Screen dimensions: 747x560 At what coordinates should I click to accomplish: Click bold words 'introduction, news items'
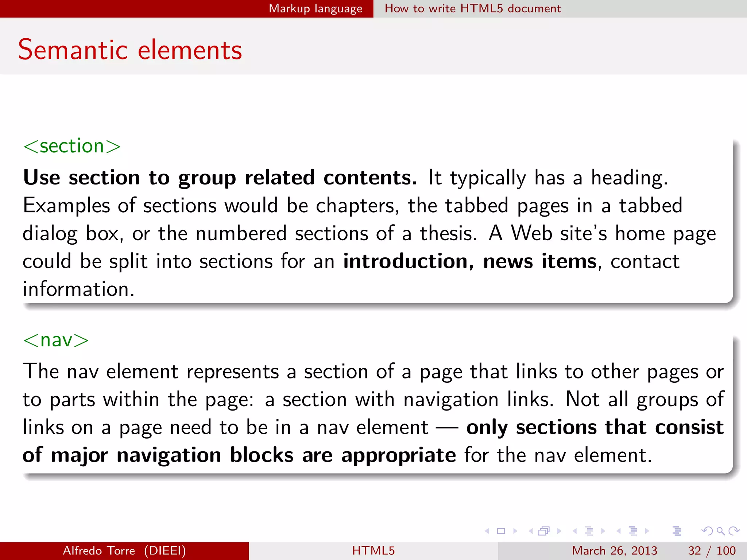click(470, 261)
